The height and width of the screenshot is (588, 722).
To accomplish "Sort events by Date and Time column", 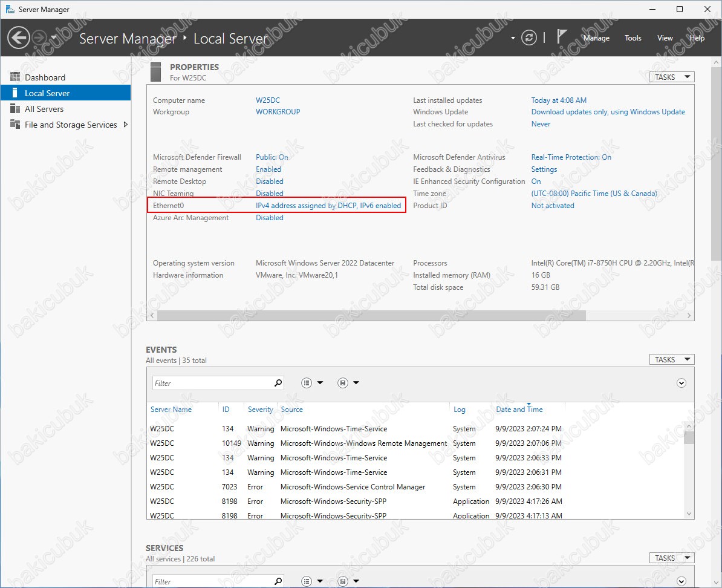I will [x=519, y=409].
